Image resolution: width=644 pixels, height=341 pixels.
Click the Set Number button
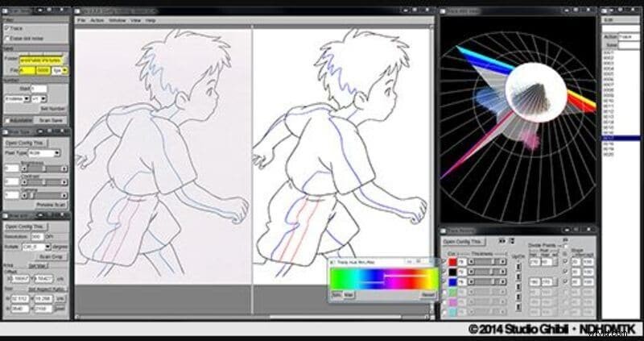click(x=52, y=109)
